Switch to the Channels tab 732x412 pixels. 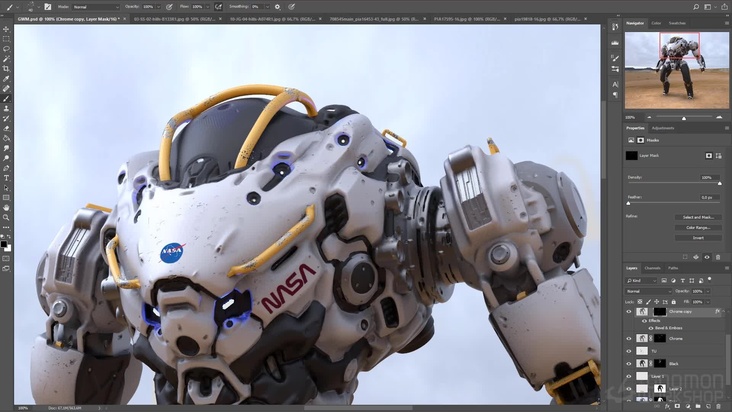tap(652, 268)
